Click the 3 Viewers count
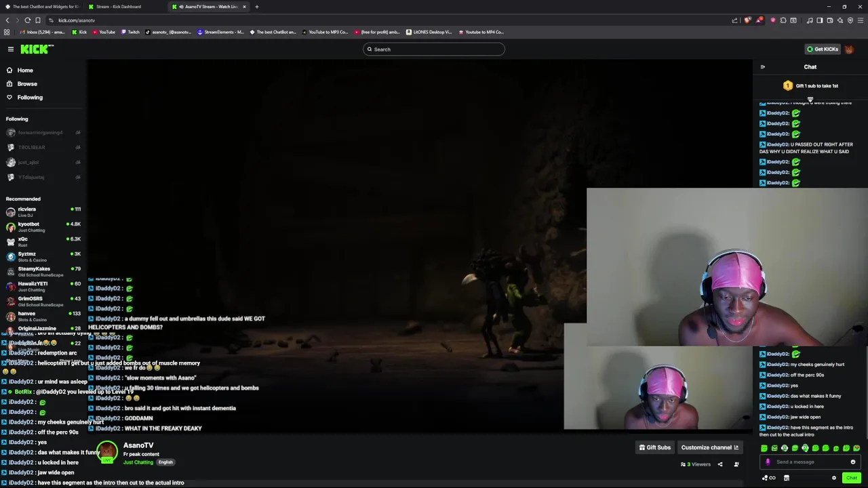This screenshot has height=488, width=868. pyautogui.click(x=696, y=464)
